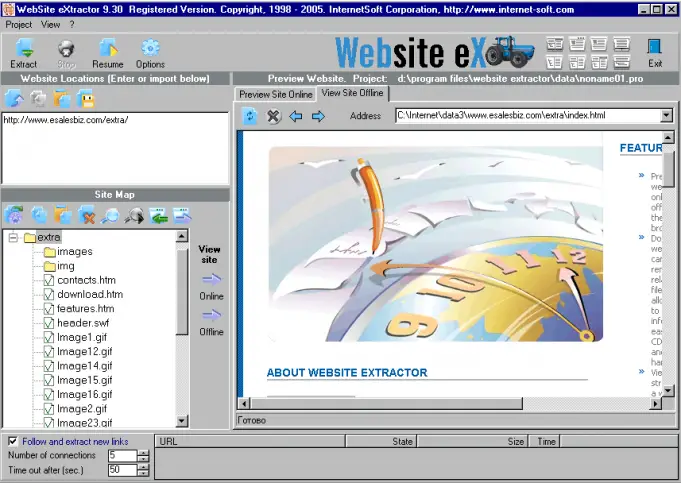Toggle Follow and extract new links
The height and width of the screenshot is (483, 681).
(x=13, y=441)
